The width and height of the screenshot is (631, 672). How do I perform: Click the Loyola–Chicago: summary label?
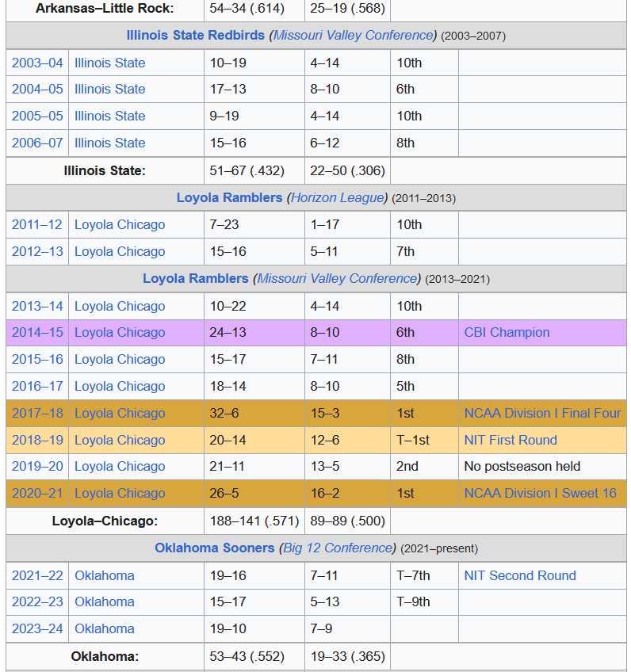(x=105, y=521)
